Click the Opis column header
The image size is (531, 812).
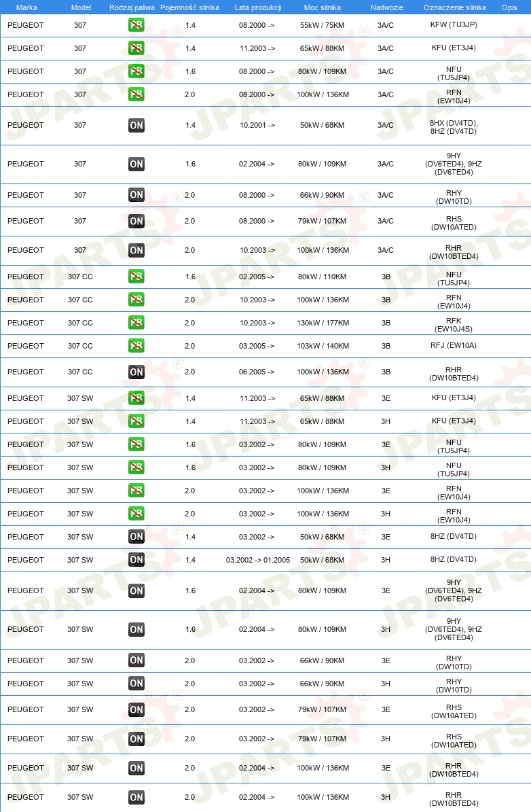pos(509,7)
